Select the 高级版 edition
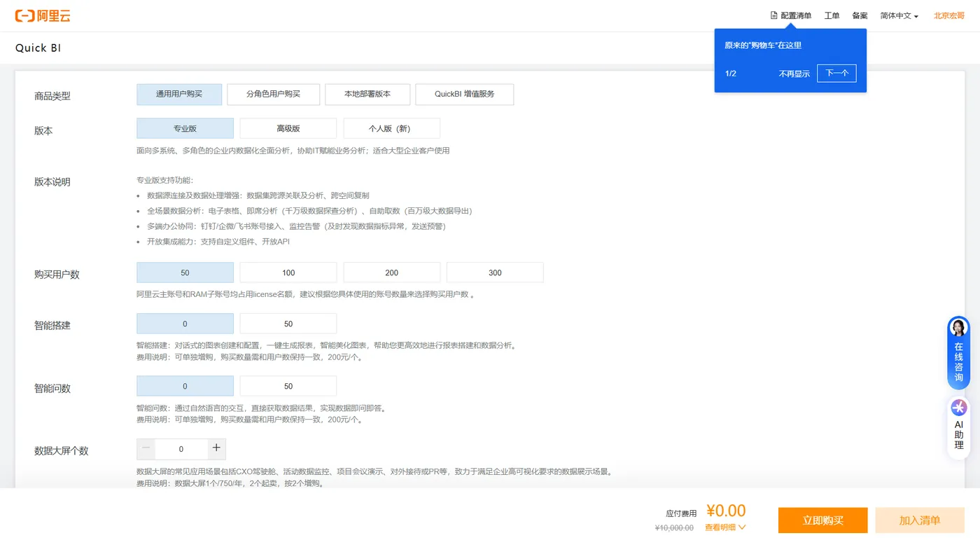 pyautogui.click(x=288, y=128)
